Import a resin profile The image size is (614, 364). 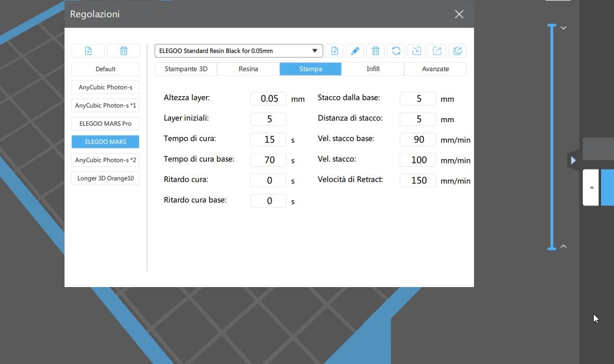click(x=416, y=50)
